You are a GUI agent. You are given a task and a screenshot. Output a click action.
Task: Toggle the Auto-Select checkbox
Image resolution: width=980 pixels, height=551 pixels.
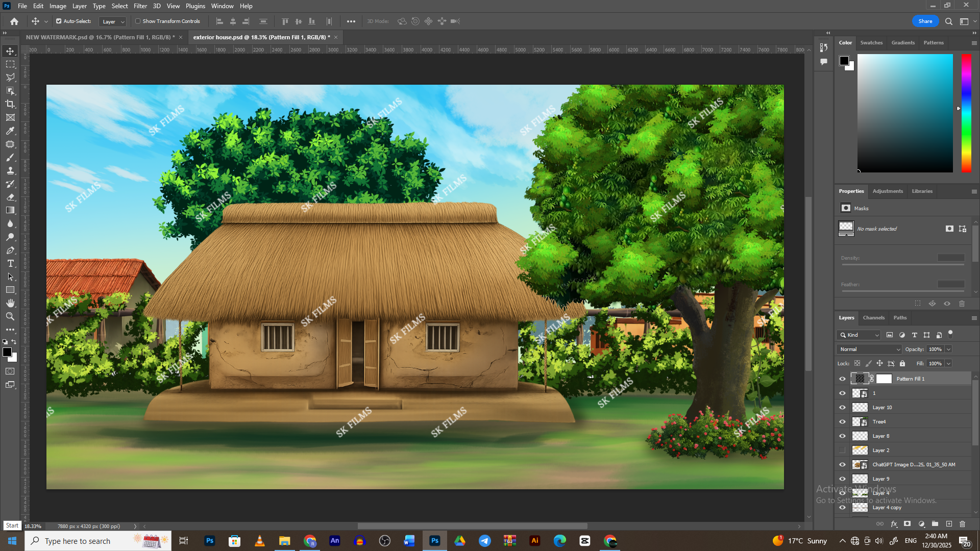59,21
